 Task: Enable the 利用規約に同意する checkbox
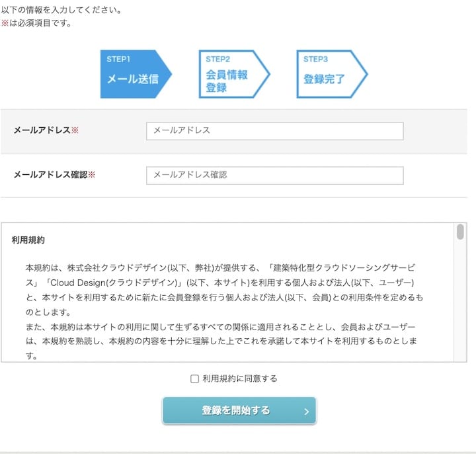click(x=194, y=379)
